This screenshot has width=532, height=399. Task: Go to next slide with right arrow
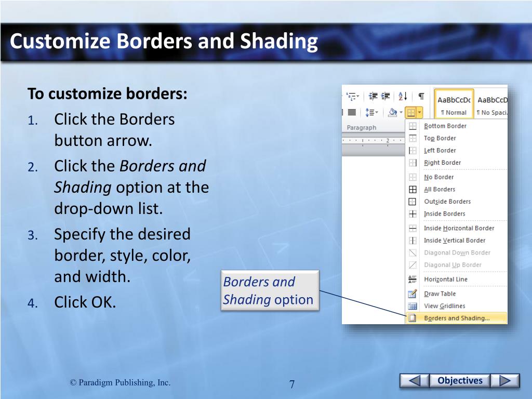point(505,380)
